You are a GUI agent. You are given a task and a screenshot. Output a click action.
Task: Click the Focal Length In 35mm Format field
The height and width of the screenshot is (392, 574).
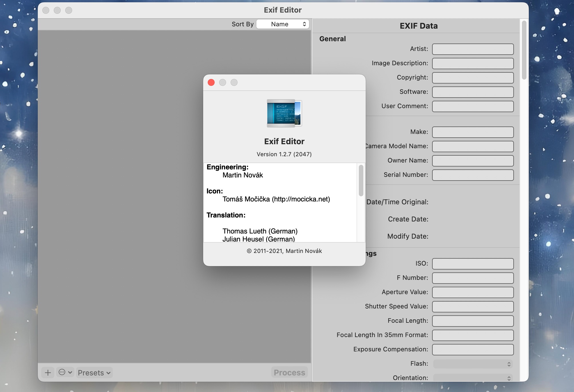click(x=473, y=335)
